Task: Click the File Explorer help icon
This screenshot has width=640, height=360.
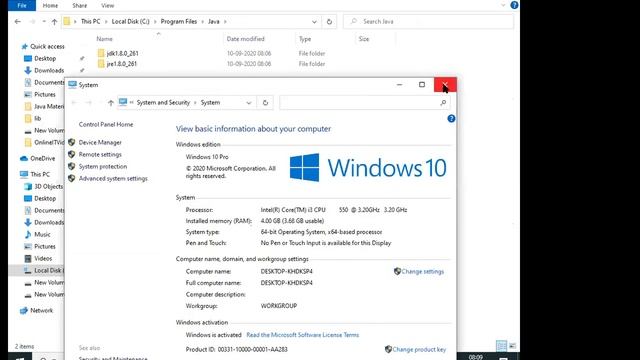Action: (x=514, y=5)
